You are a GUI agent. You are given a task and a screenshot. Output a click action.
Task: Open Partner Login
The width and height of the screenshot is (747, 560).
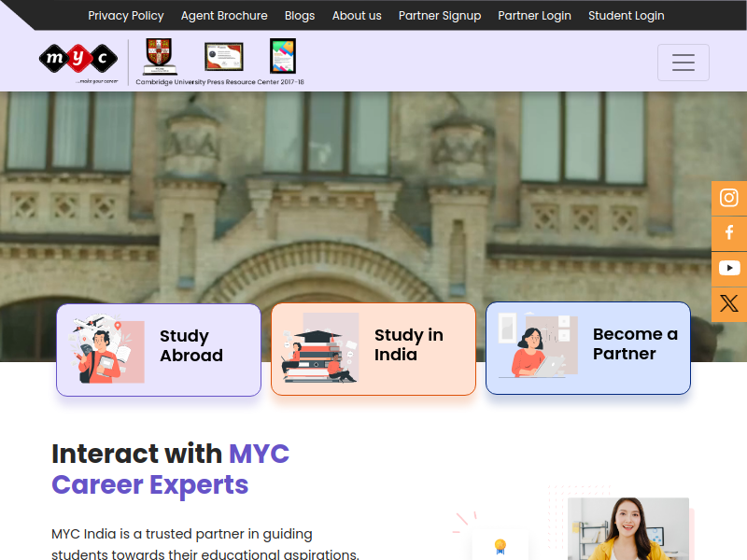(x=534, y=16)
